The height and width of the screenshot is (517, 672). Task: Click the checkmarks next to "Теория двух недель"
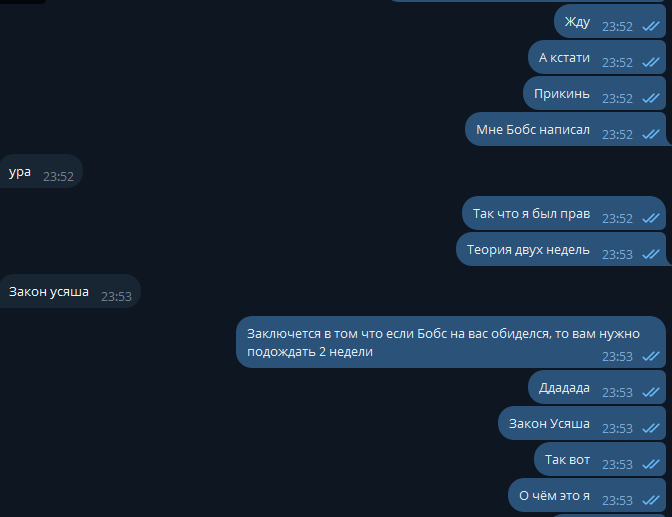651,255
